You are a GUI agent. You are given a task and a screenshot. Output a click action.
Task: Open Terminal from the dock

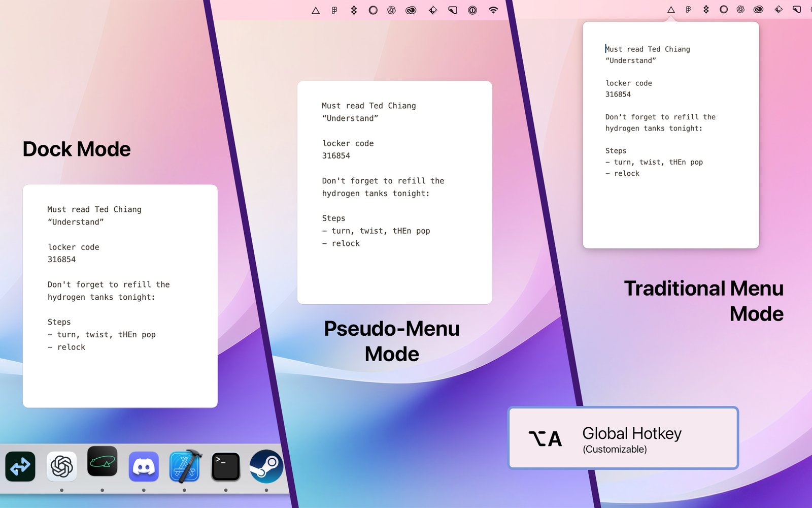pyautogui.click(x=226, y=466)
